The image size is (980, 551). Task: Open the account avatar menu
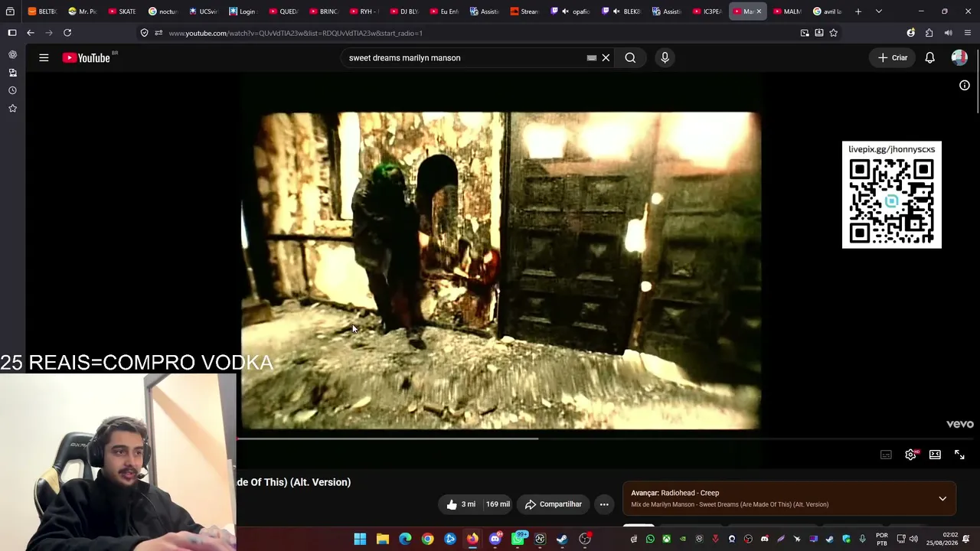[959, 57]
